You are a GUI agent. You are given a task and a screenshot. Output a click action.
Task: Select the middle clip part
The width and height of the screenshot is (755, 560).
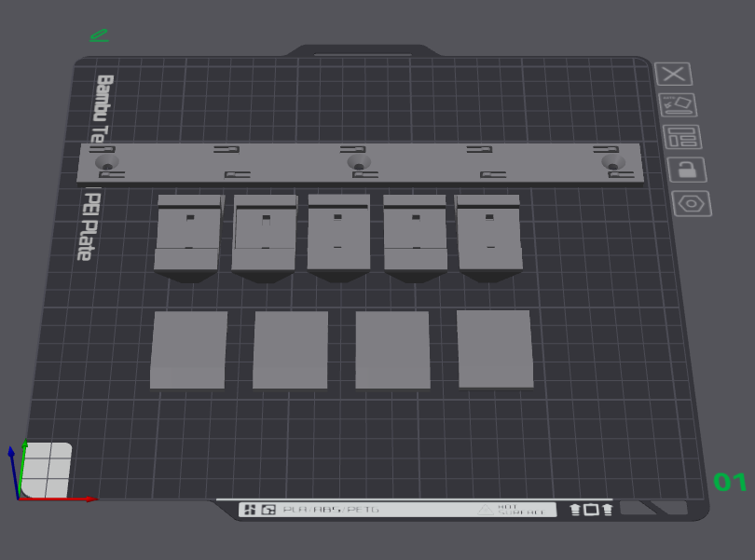(x=339, y=238)
